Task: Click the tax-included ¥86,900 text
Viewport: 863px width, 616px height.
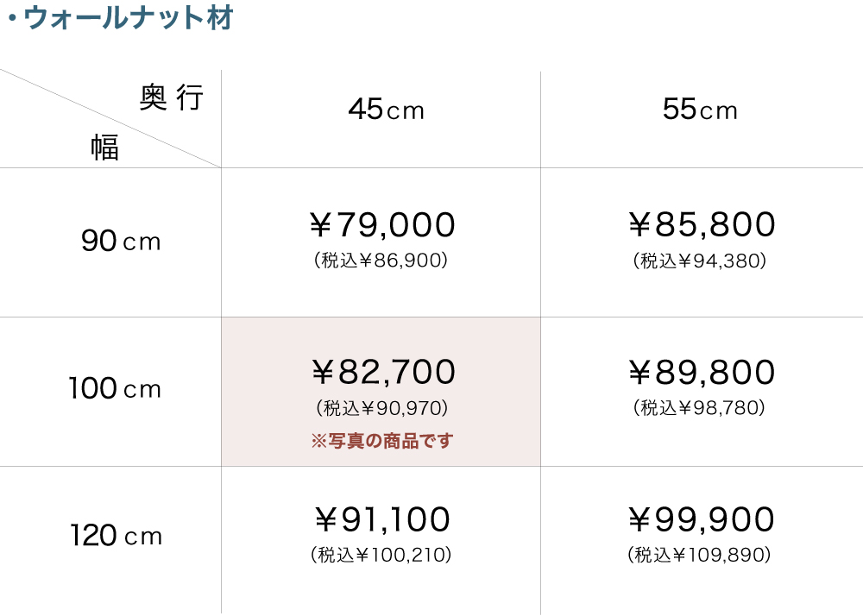Action: [381, 261]
